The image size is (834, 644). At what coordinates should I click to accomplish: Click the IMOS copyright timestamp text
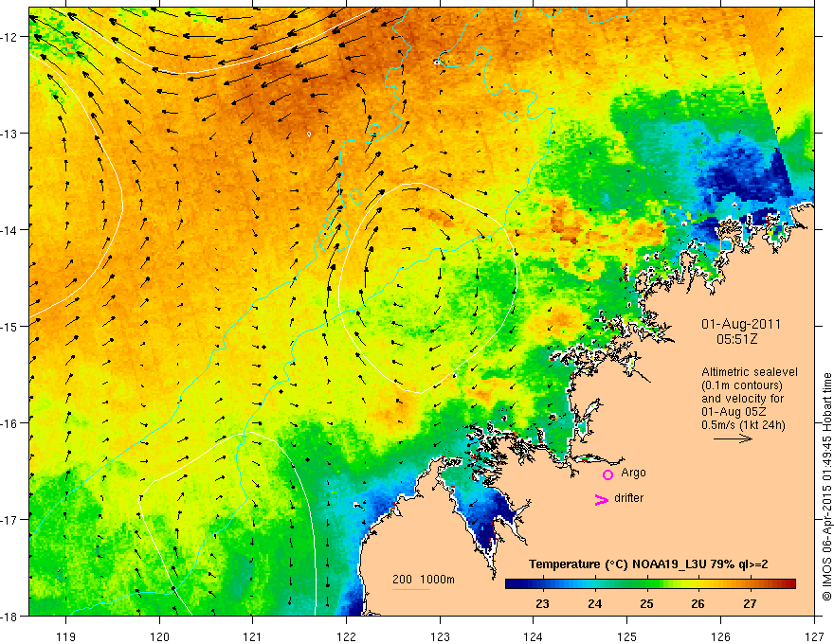(826, 486)
